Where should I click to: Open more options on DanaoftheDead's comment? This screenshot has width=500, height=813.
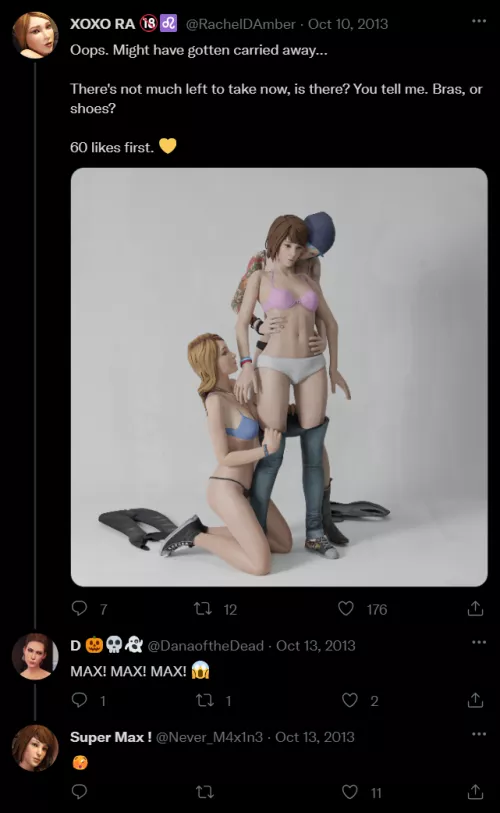click(x=479, y=642)
